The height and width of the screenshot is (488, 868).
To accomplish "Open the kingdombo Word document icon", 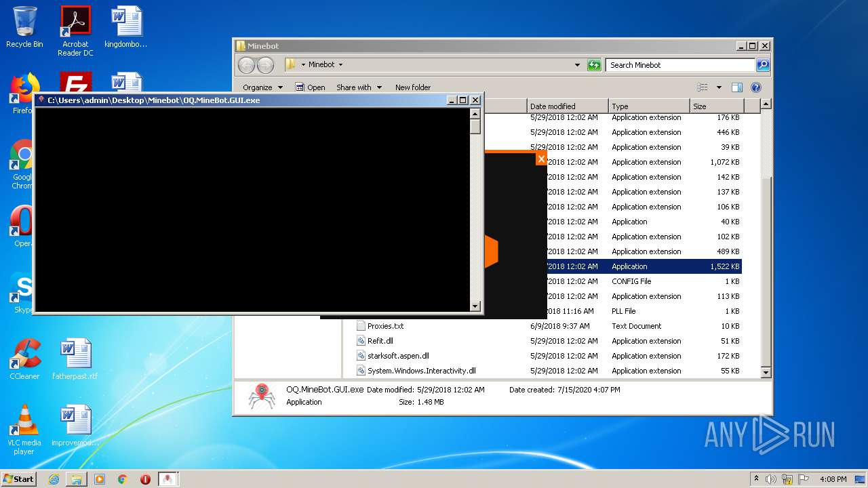I will pyautogui.click(x=126, y=27).
